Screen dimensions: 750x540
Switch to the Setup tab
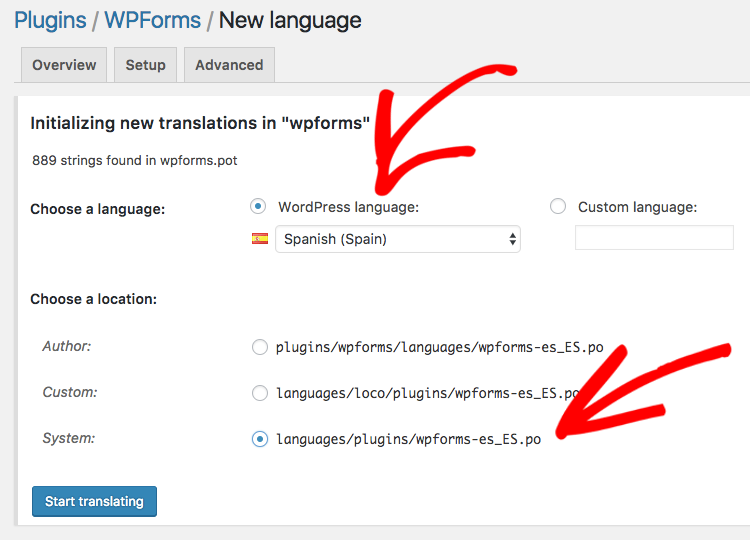pyautogui.click(x=145, y=65)
